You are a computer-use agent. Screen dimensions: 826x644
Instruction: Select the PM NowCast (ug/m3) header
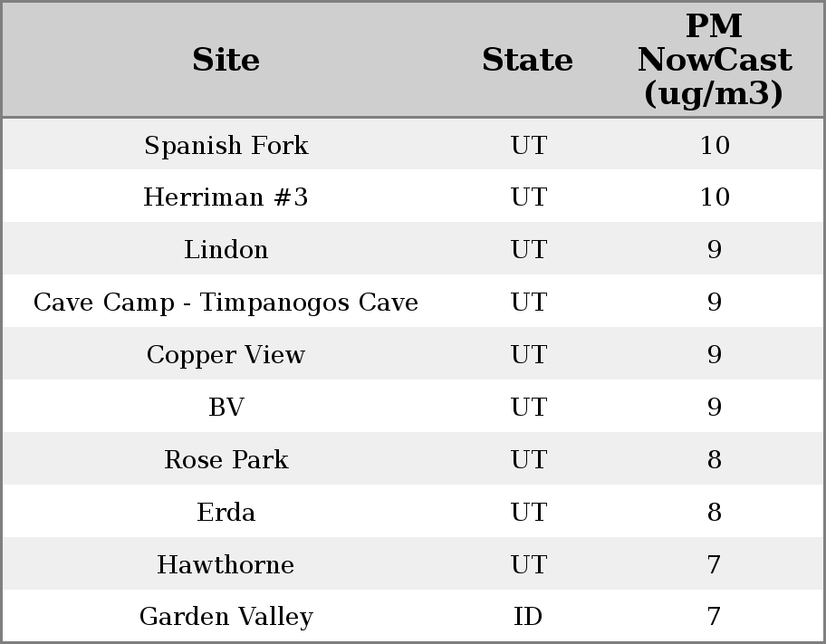pyautogui.click(x=714, y=60)
